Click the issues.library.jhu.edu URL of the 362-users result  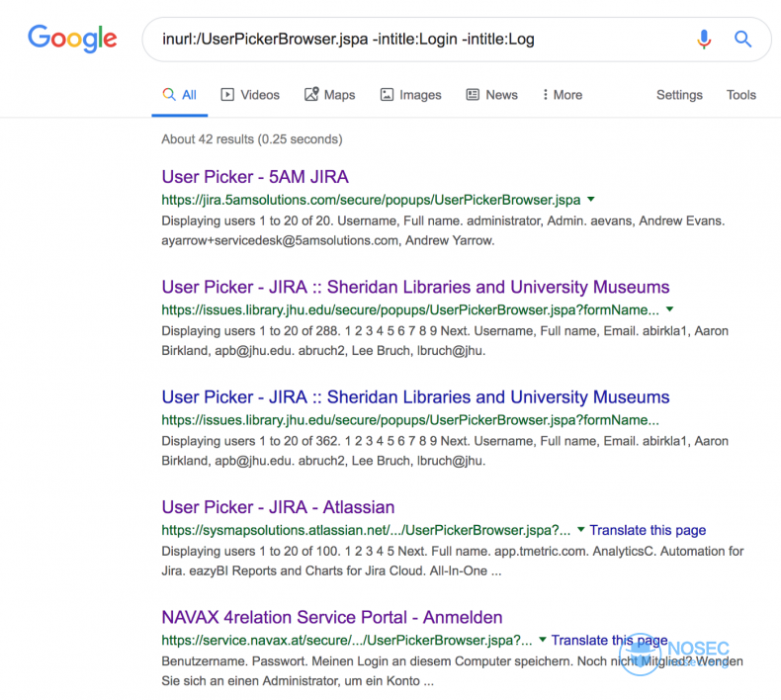(410, 420)
